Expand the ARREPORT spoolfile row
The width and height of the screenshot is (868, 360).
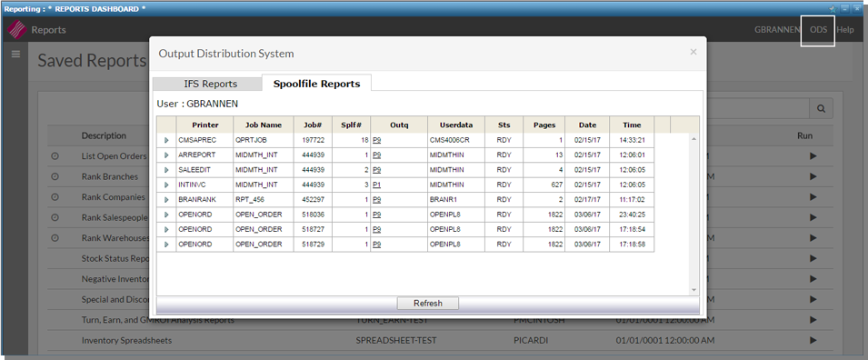click(166, 155)
